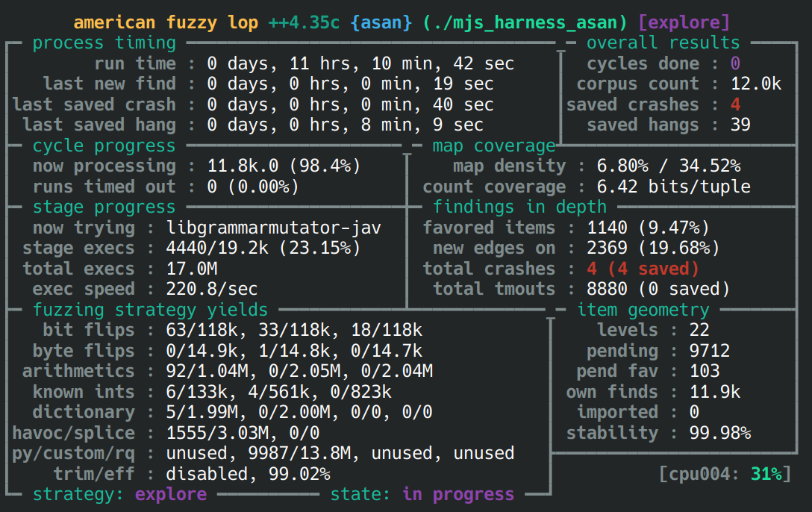This screenshot has width=812, height=512.
Task: Click the 'process timing' section header
Action: [104, 43]
